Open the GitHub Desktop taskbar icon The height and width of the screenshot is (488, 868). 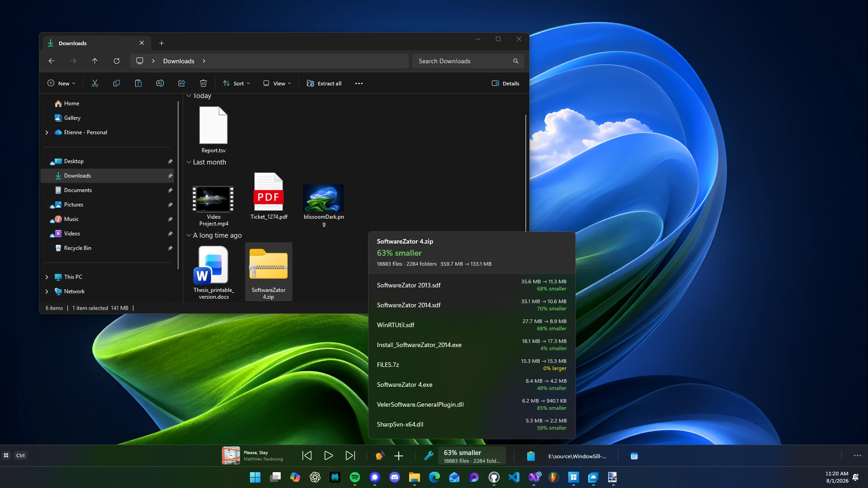[494, 477]
